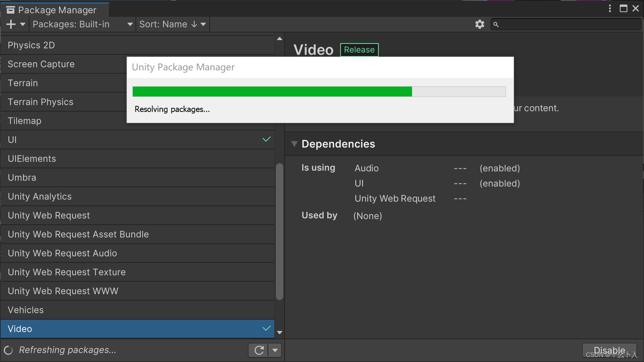Click the UI dependency entry

359,183
